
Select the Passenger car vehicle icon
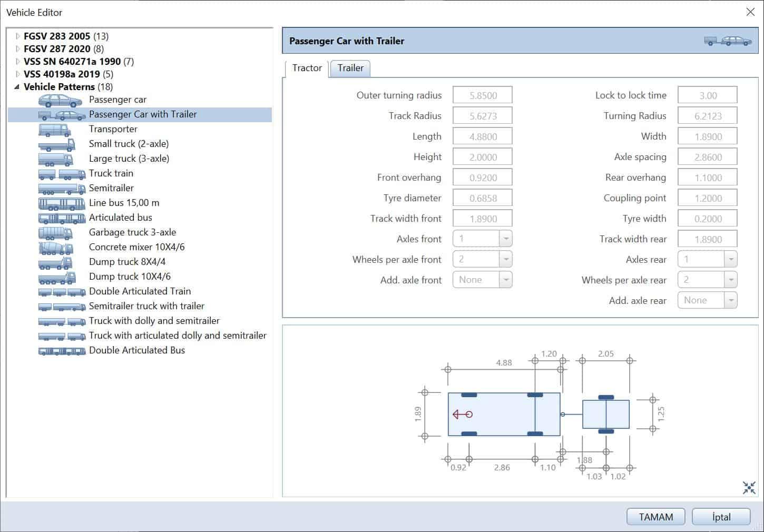[x=60, y=100]
